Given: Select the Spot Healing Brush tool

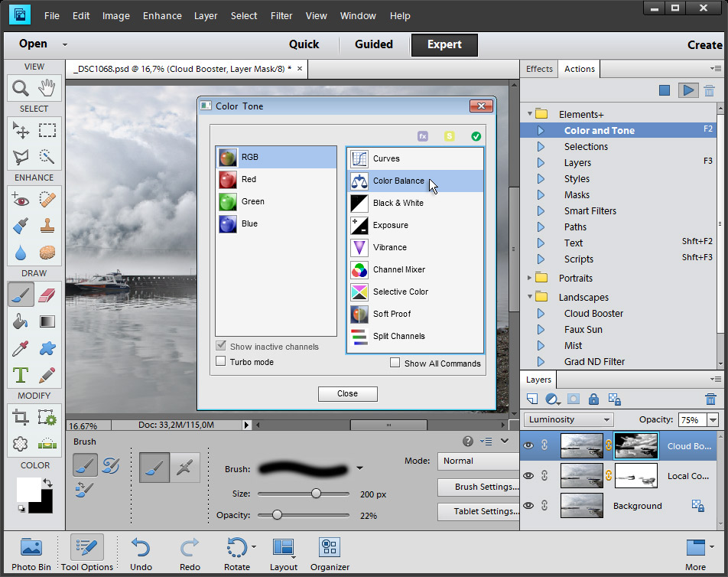Looking at the screenshot, I should tap(47, 200).
